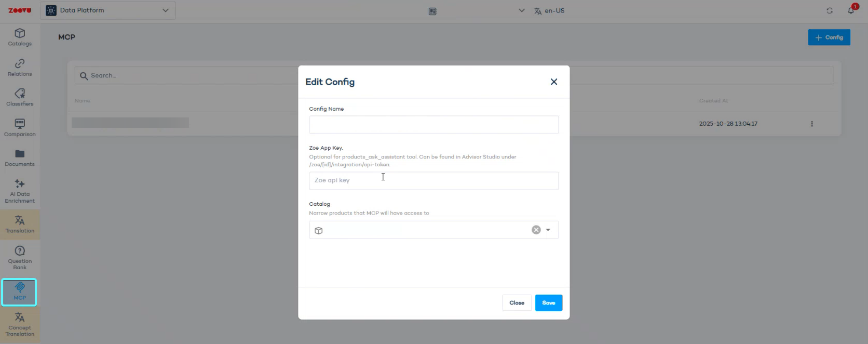Switch to the Translation menu item
This screenshot has height=344, width=868.
[x=20, y=224]
